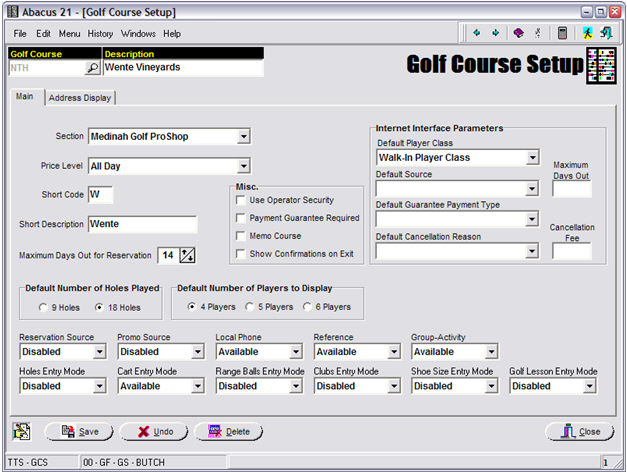Click the Delete button

229,432
